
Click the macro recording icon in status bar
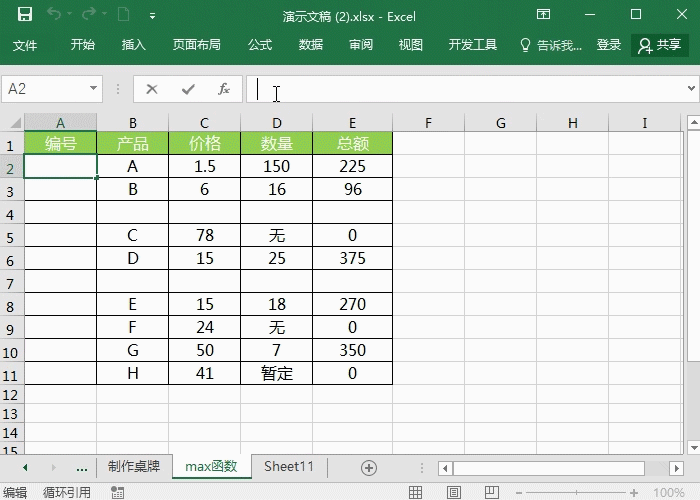click(118, 492)
